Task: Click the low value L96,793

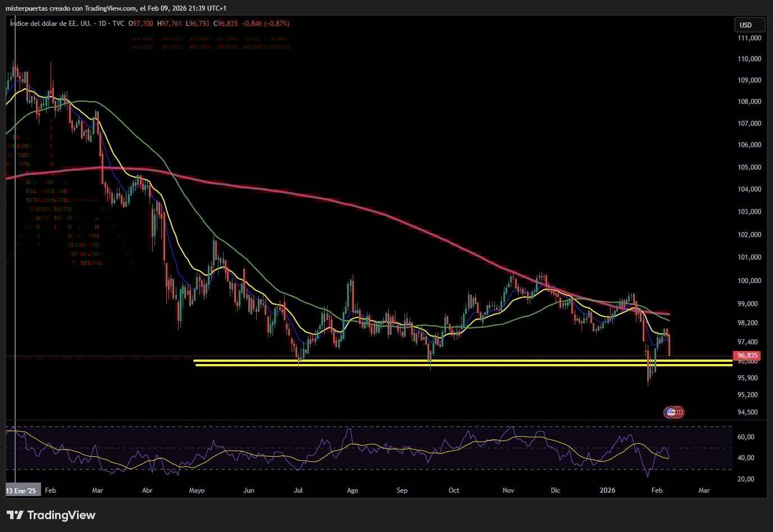Action: tap(198, 24)
